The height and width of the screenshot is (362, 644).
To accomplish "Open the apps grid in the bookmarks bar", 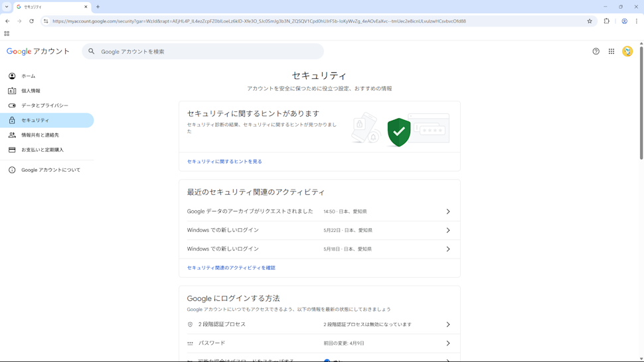I will [7, 34].
